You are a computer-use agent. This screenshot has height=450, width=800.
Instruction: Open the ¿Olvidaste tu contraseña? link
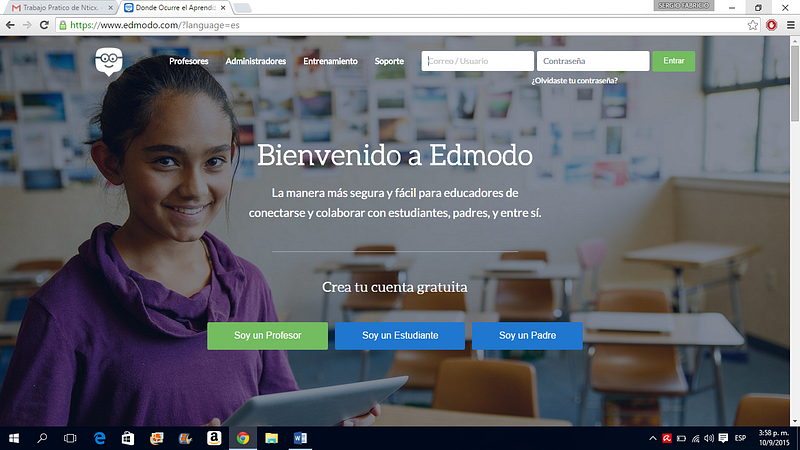pyautogui.click(x=574, y=81)
